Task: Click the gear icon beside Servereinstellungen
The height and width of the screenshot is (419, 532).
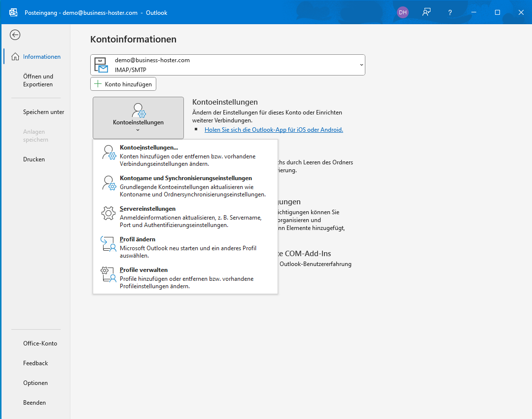Action: pyautogui.click(x=108, y=213)
